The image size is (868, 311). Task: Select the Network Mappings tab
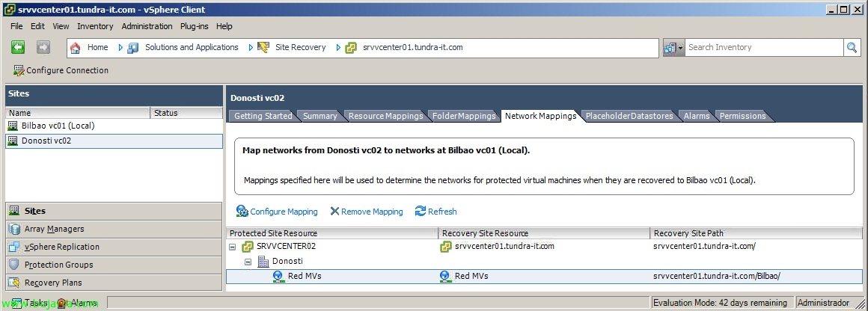[540, 116]
